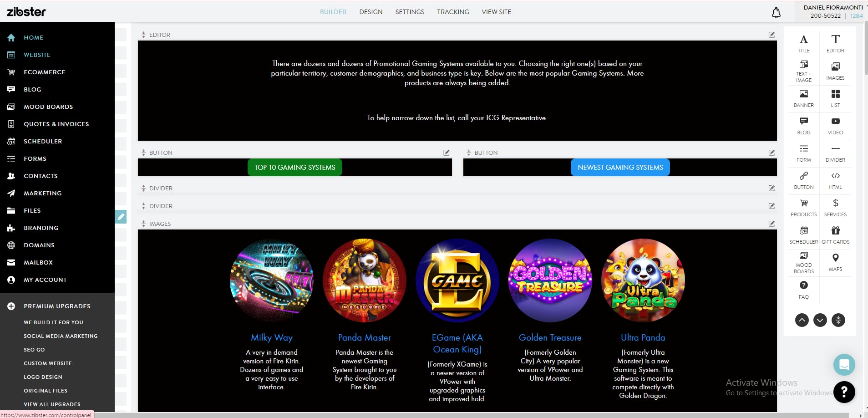Click the EGame logo thumbnail
Image resolution: width=868 pixels, height=418 pixels.
[x=457, y=280]
